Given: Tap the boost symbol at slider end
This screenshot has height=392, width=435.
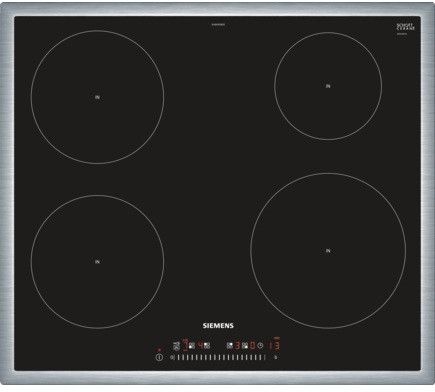Looking at the screenshot, I should pos(275,357).
